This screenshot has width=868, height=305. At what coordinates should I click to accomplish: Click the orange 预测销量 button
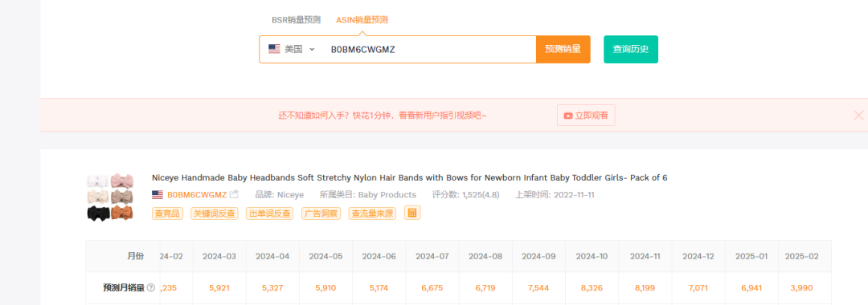[x=563, y=49]
